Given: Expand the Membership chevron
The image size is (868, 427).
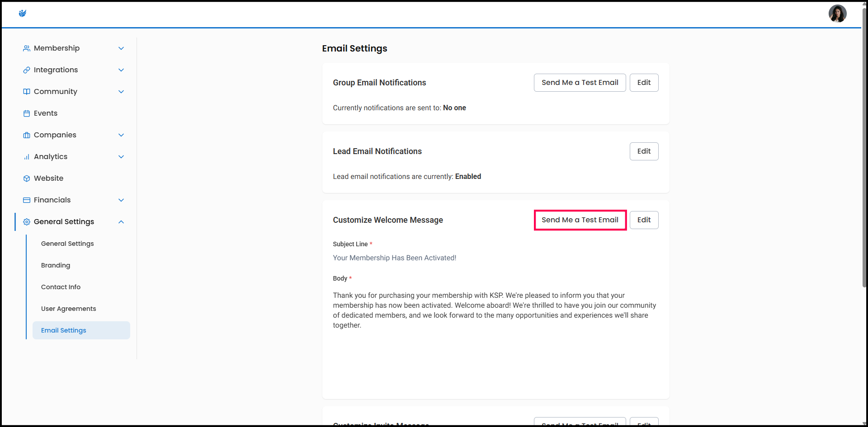Looking at the screenshot, I should pos(121,48).
